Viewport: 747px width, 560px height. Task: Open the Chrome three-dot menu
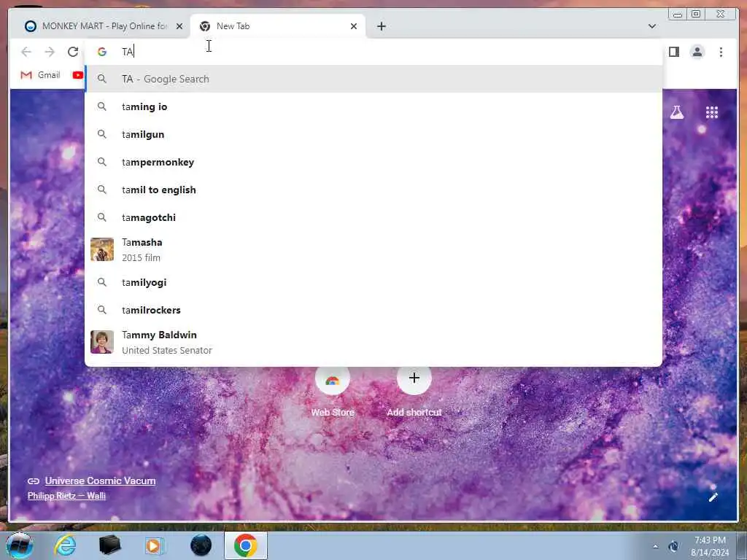pos(721,52)
